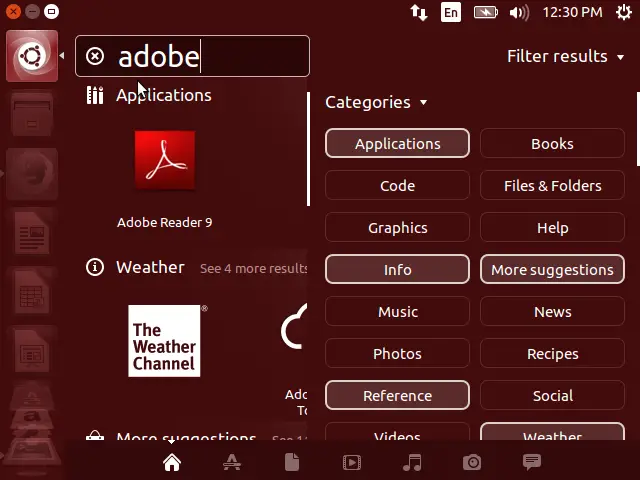Expand the Applications results header
The height and width of the screenshot is (480, 640).
[164, 95]
